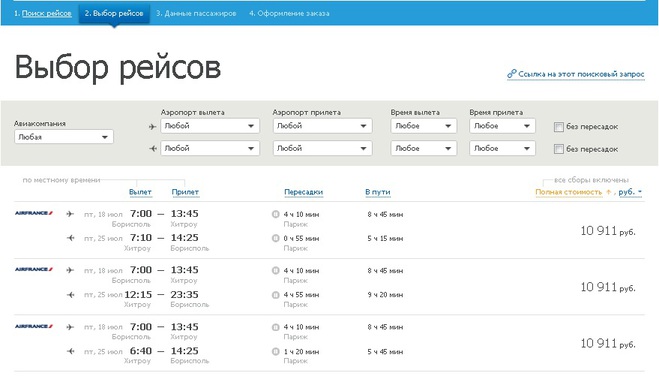Image resolution: width=659 pixels, height=376 pixels.
Task: Enable the без пересадок checkbox for the outbound flight
Action: 559,127
